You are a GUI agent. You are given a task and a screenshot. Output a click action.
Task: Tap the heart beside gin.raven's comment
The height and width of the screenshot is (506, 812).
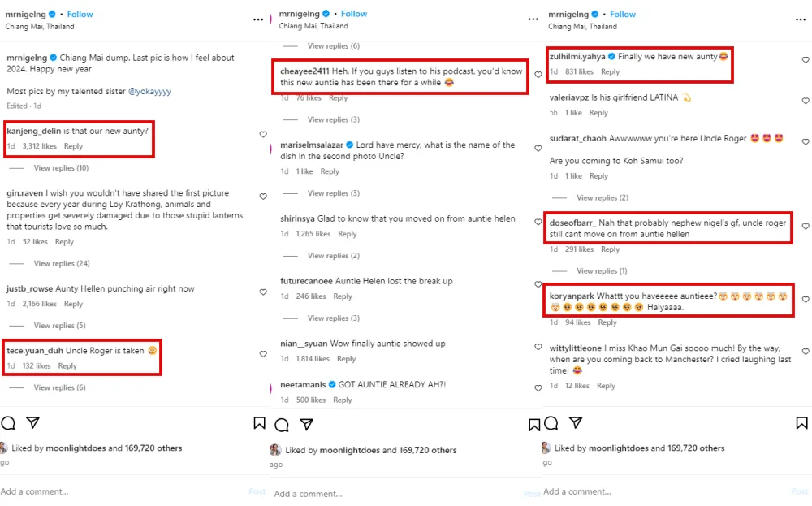click(263, 197)
